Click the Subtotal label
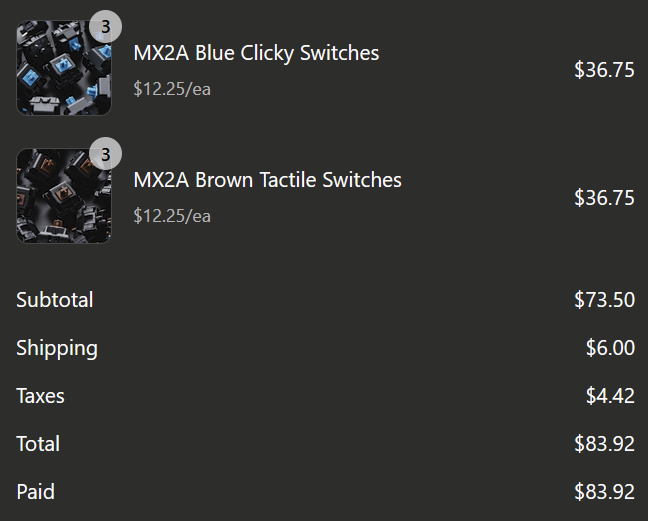Image resolution: width=648 pixels, height=521 pixels. [55, 300]
